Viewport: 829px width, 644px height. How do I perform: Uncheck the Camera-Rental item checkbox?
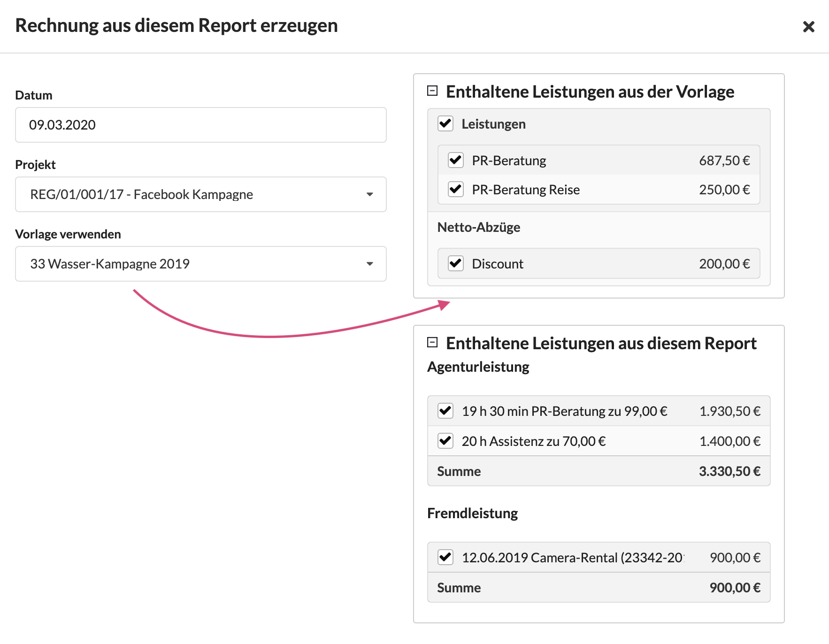coord(445,557)
